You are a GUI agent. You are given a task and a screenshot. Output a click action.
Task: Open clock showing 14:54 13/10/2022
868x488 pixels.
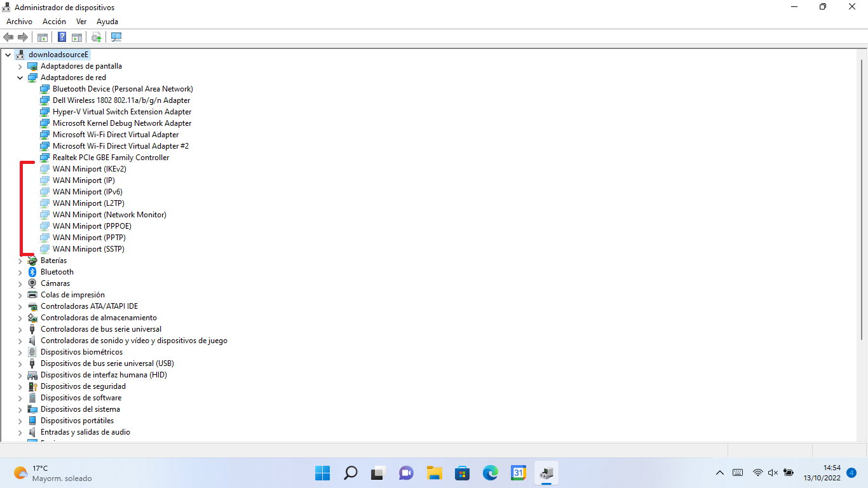pos(822,473)
